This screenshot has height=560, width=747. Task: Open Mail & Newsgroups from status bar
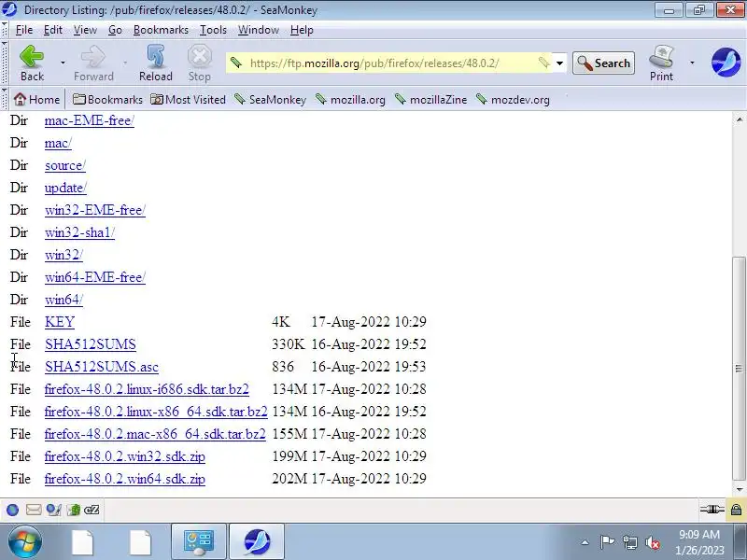click(34, 510)
